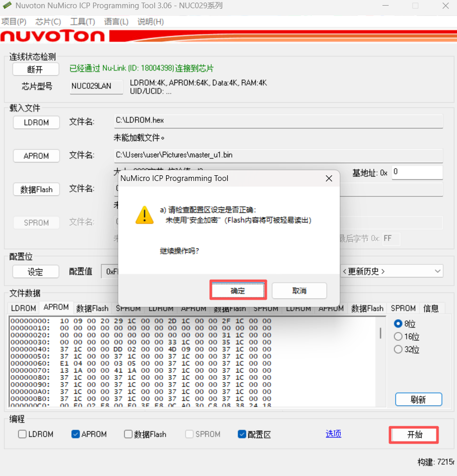Expand the 更新历史 dropdown

coord(391,271)
